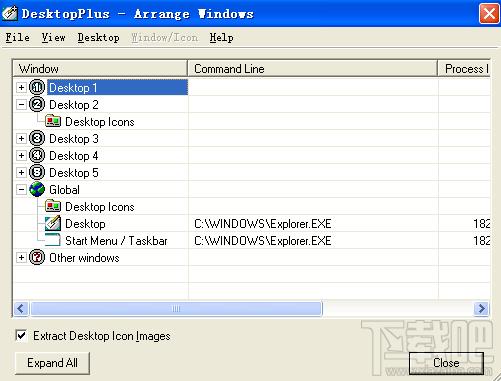
Task: Close the Arrange Windows dialog with X
Action: point(489,14)
